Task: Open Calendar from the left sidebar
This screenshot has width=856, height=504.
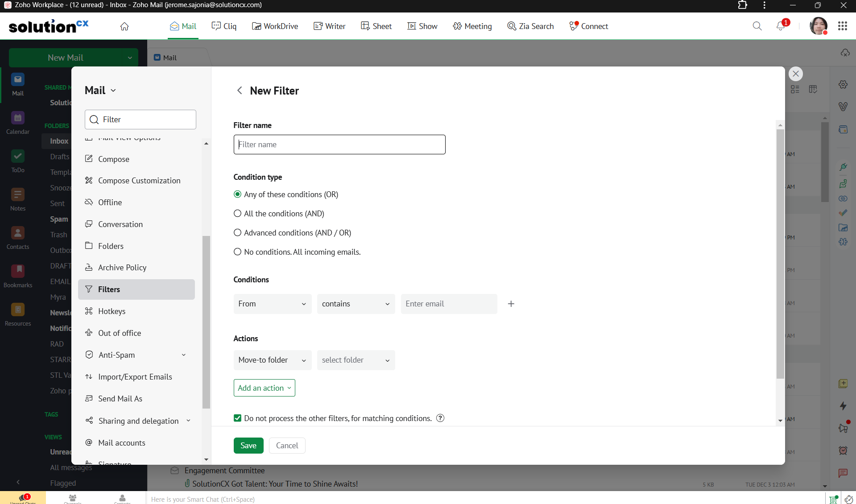Action: tap(18, 123)
